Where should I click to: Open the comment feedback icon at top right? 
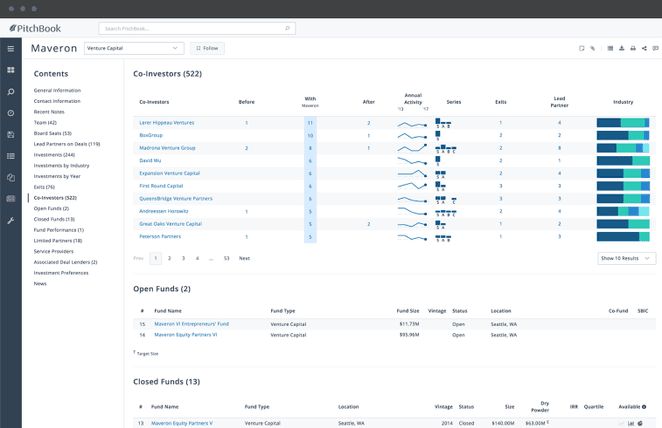657,48
